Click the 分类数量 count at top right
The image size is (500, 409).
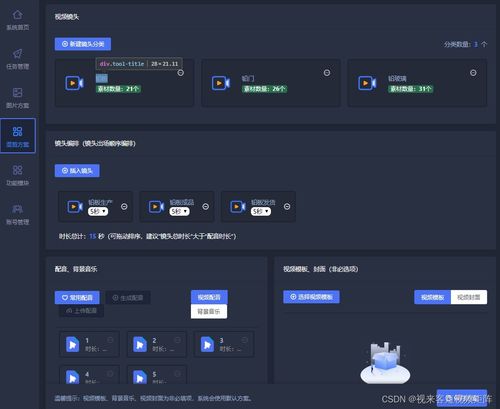[465, 44]
